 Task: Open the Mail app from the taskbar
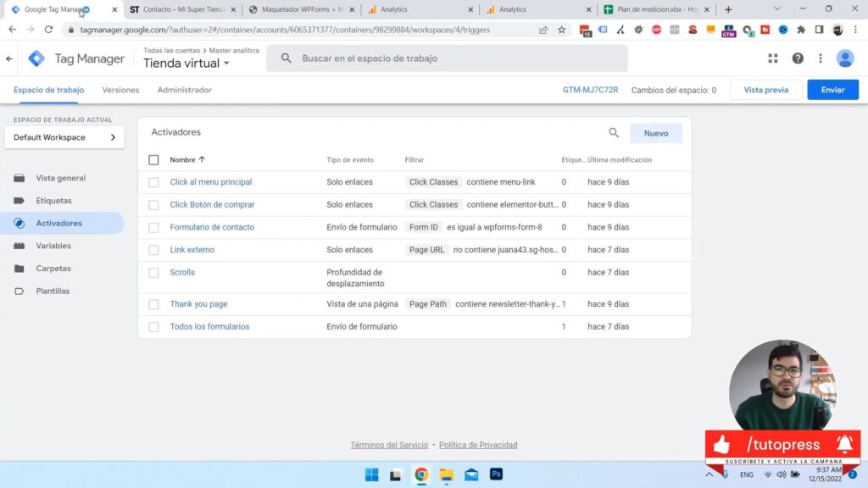(471, 474)
